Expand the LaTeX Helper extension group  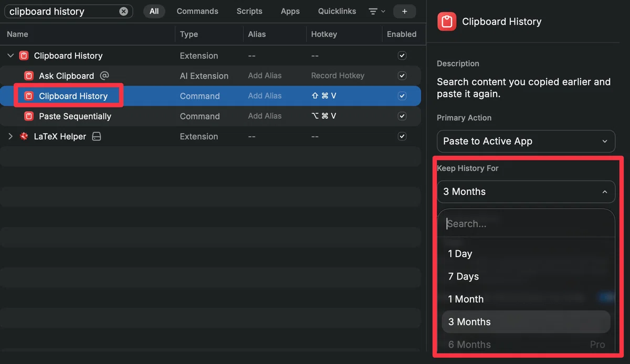pos(10,136)
